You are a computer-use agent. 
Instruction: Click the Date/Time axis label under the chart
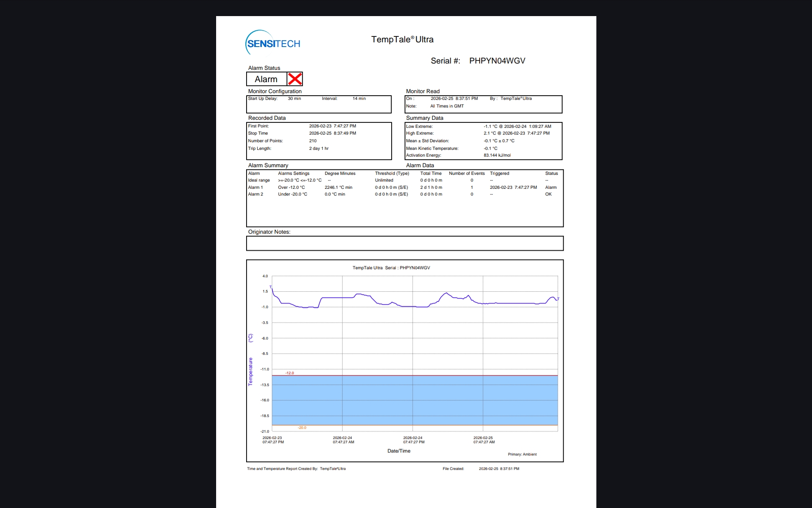399,451
